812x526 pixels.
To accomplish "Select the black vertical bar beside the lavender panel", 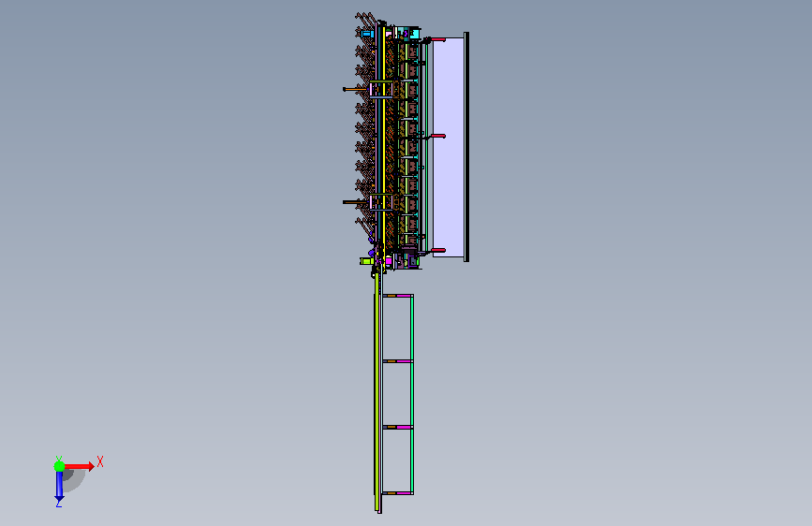I will click(466, 147).
